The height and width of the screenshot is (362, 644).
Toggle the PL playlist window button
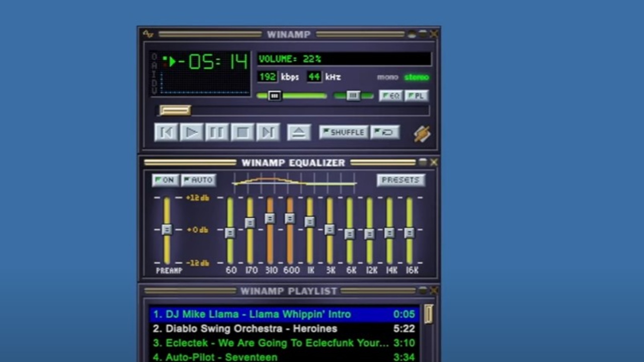417,96
